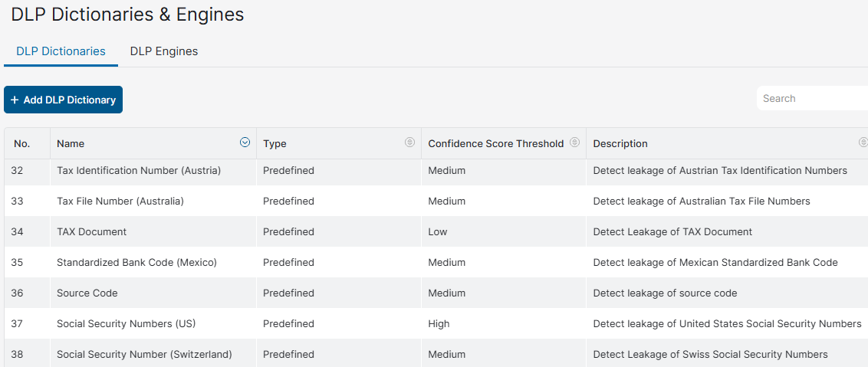Click the plus icon on Add DLP Dictionary
The image size is (868, 367).
click(15, 100)
